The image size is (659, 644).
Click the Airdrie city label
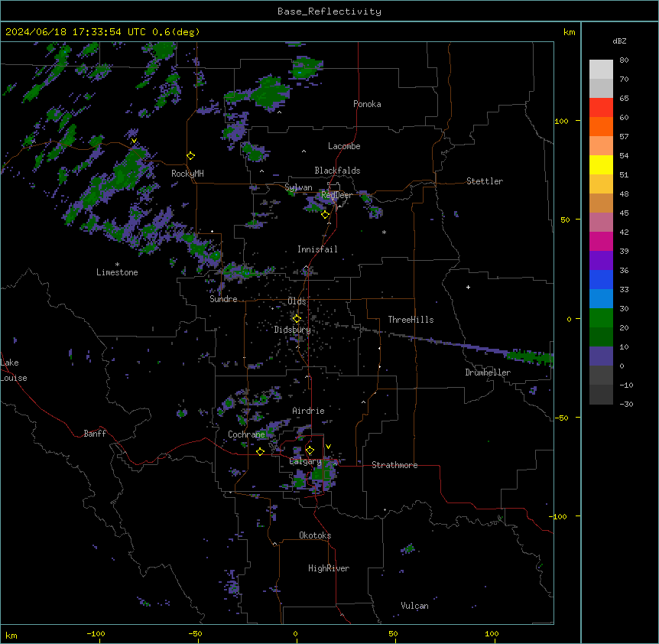pyautogui.click(x=308, y=411)
